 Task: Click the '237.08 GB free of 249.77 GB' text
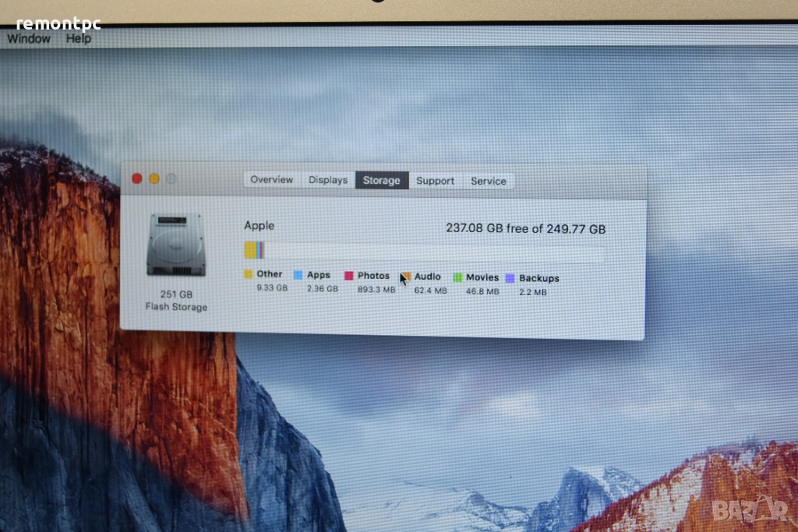(x=526, y=229)
